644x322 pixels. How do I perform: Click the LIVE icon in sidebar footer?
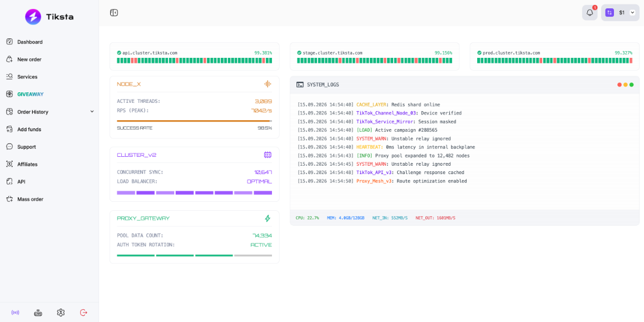(x=38, y=313)
